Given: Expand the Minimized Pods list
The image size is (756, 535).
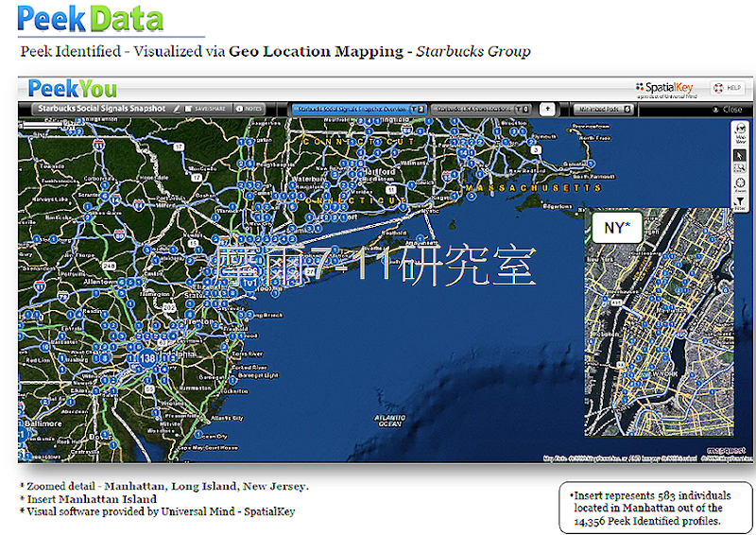Looking at the screenshot, I should pos(603,110).
